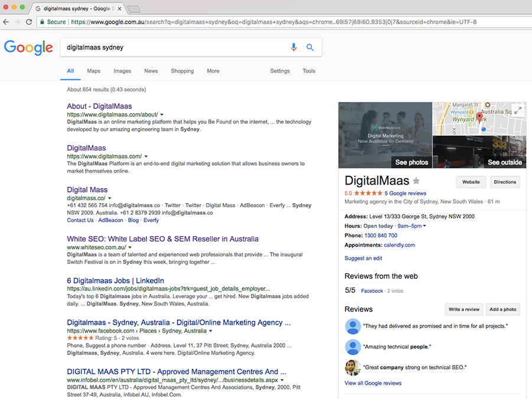Click View all Google reviews
The image size is (532, 399).
373,383
